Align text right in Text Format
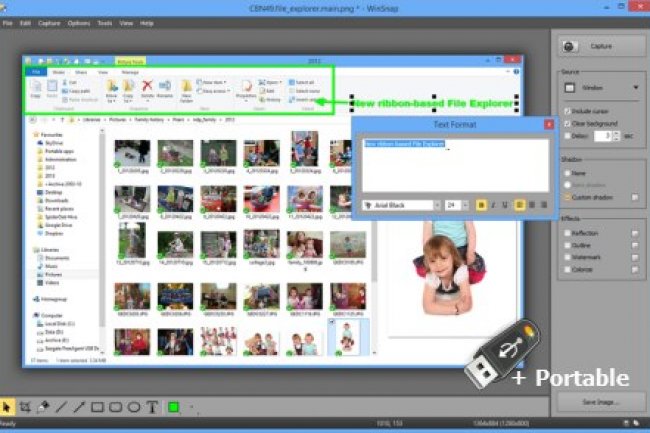Viewport: 650px width, 433px height. 544,205
